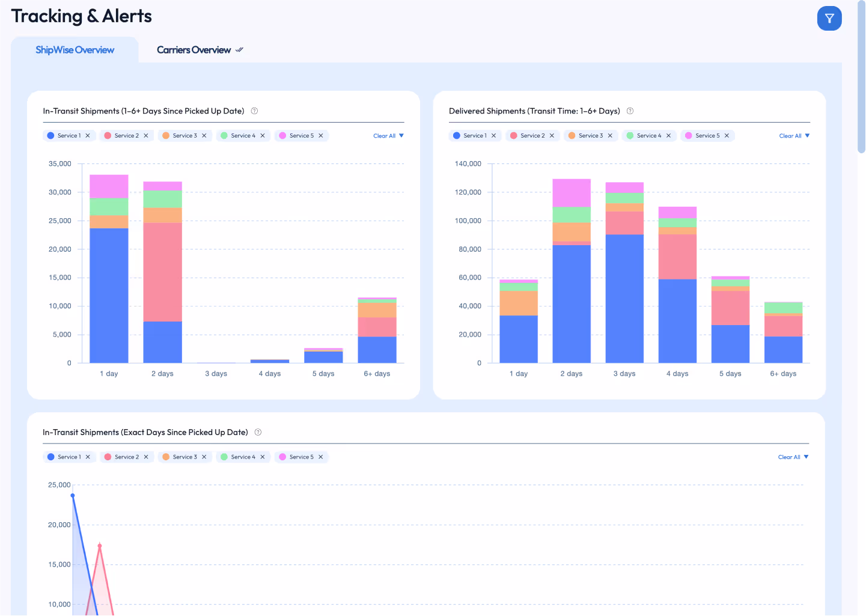Remove Service 4 chip in Delivered Shipments chart

pos(668,136)
